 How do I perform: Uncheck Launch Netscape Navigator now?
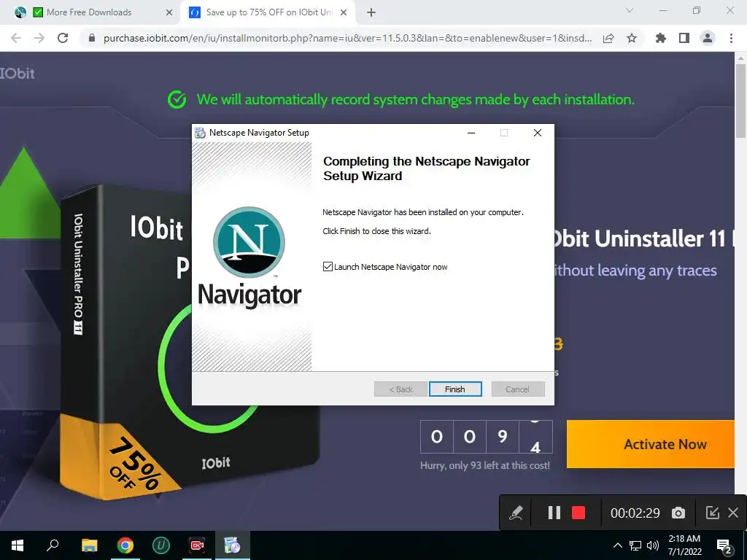(x=328, y=267)
